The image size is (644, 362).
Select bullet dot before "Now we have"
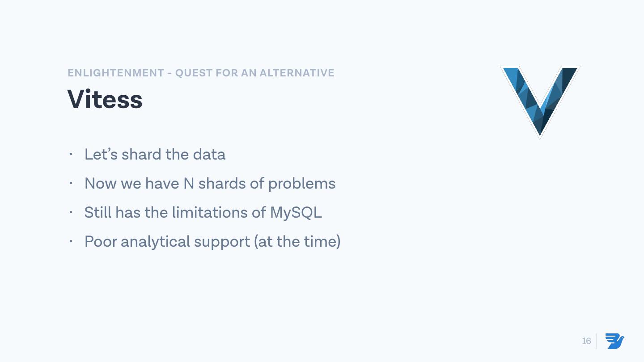click(x=71, y=183)
